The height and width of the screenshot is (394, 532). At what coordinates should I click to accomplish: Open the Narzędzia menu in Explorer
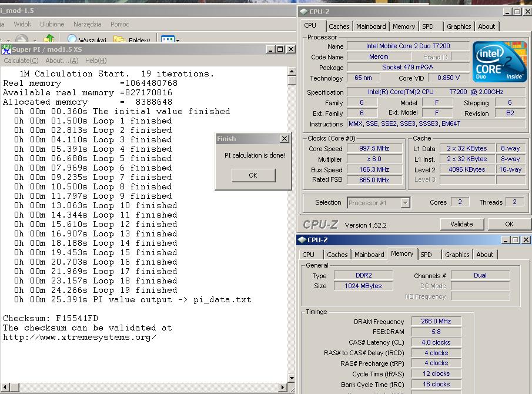[x=87, y=24]
